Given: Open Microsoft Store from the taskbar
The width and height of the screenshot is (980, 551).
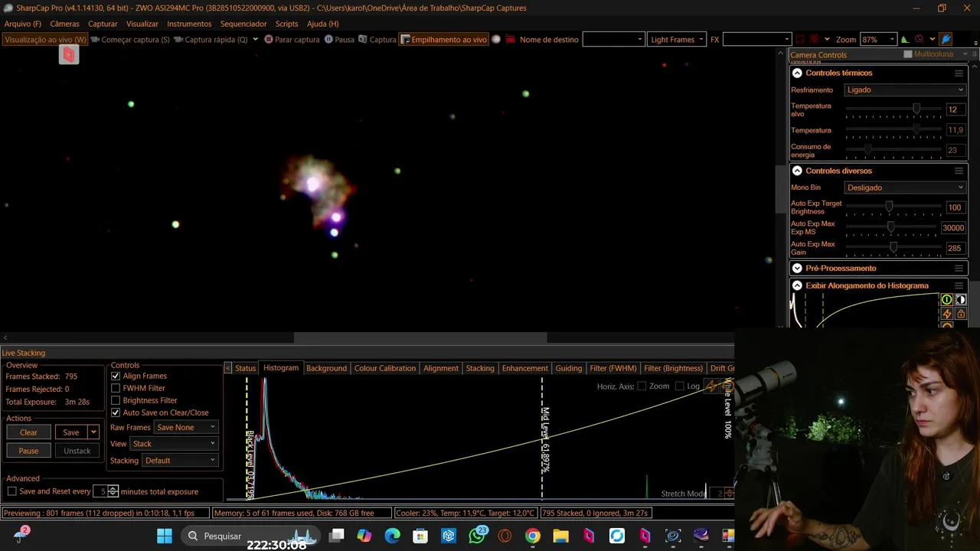Looking at the screenshot, I should point(420,536).
